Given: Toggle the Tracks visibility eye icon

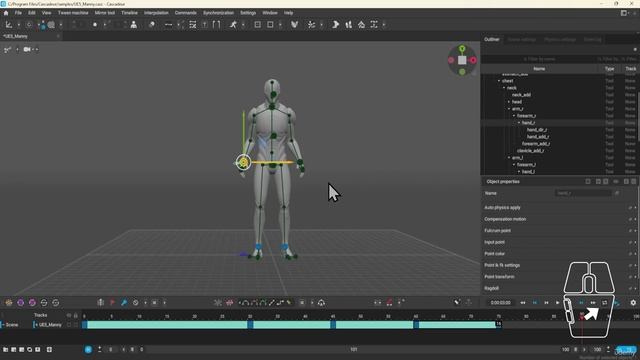Looking at the screenshot, I should [69, 316].
